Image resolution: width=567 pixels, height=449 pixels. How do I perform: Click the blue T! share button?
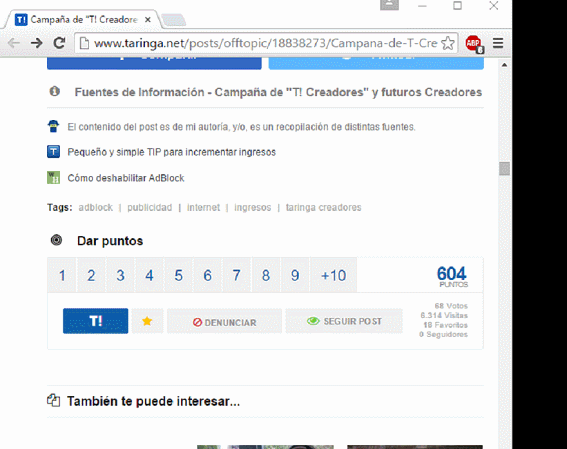(95, 321)
